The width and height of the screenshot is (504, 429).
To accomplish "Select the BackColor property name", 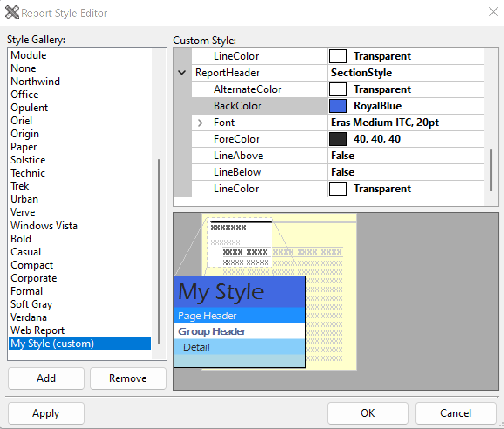I will pyautogui.click(x=238, y=106).
